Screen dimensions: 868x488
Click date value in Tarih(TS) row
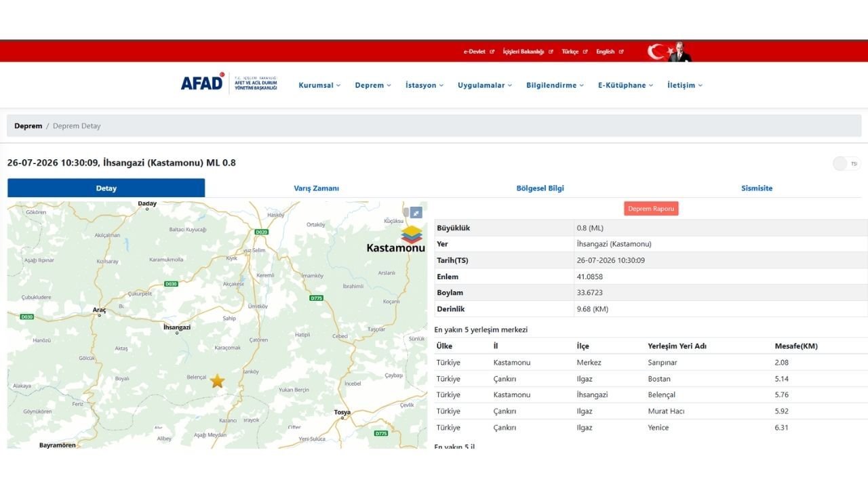click(x=610, y=260)
